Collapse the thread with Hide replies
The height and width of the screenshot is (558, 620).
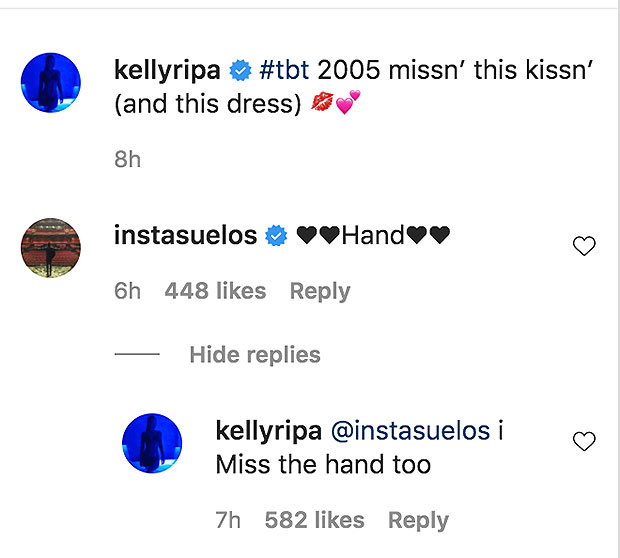tap(254, 355)
